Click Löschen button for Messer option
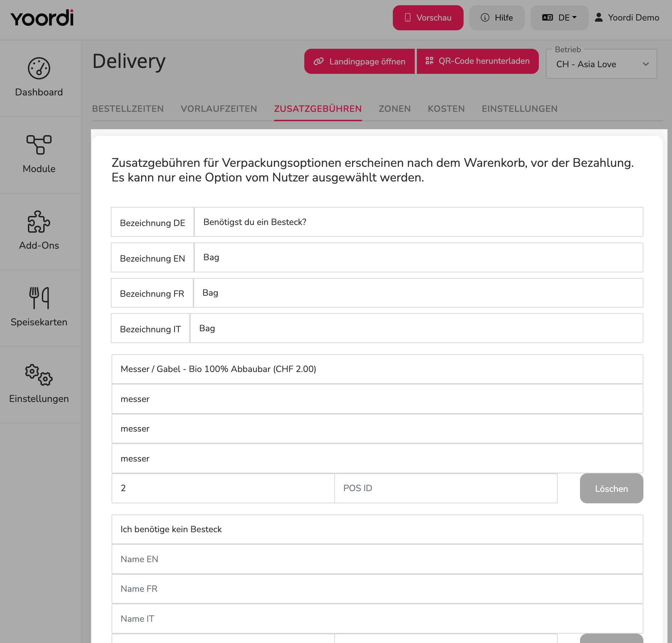This screenshot has height=643, width=672. (611, 488)
